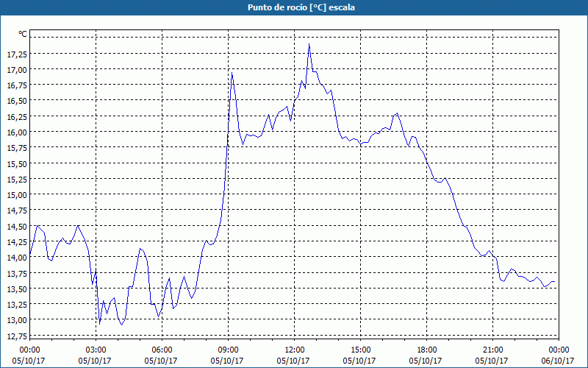Click the 05/10/17 date under 12:00

[x=293, y=361]
